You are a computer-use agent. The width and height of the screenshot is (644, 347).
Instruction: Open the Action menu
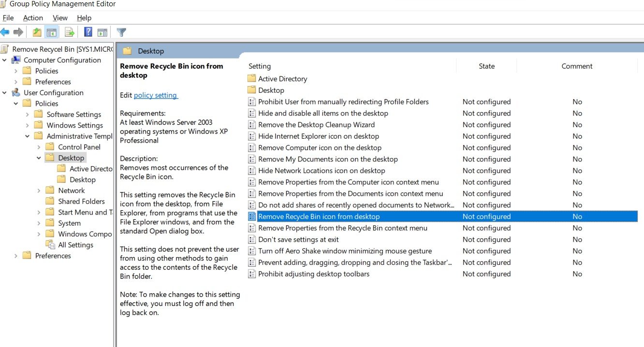click(x=33, y=18)
